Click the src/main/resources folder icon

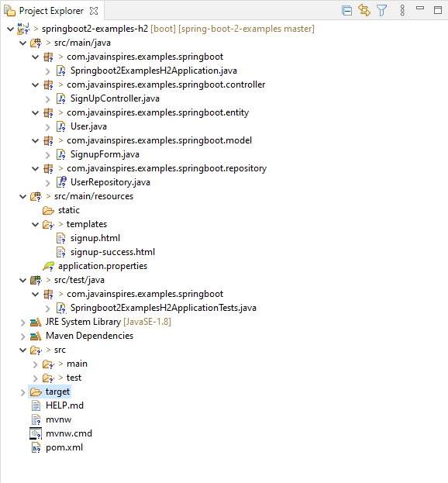(36, 196)
